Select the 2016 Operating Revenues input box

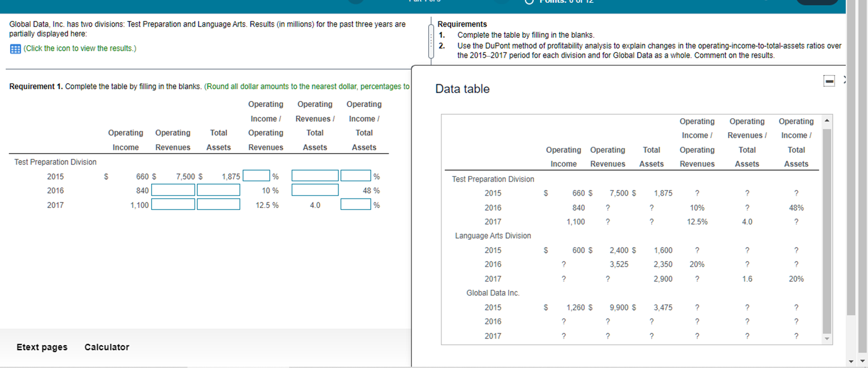(x=173, y=190)
